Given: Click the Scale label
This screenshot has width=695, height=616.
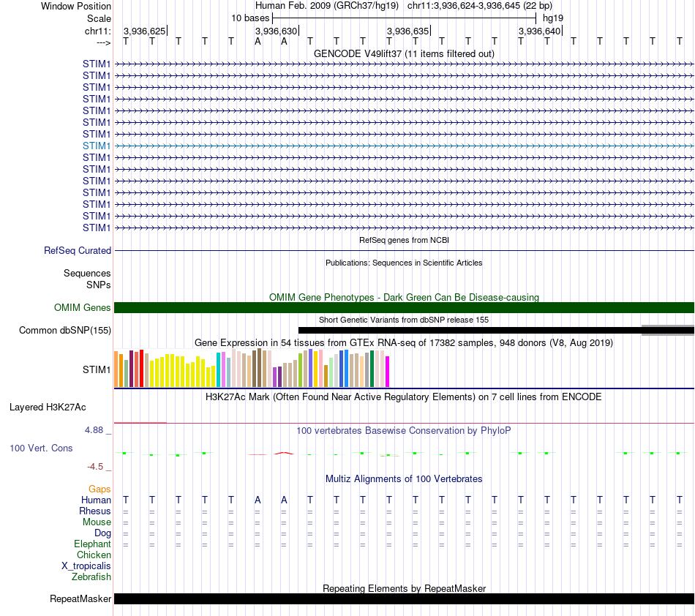Looking at the screenshot, I should (99, 18).
